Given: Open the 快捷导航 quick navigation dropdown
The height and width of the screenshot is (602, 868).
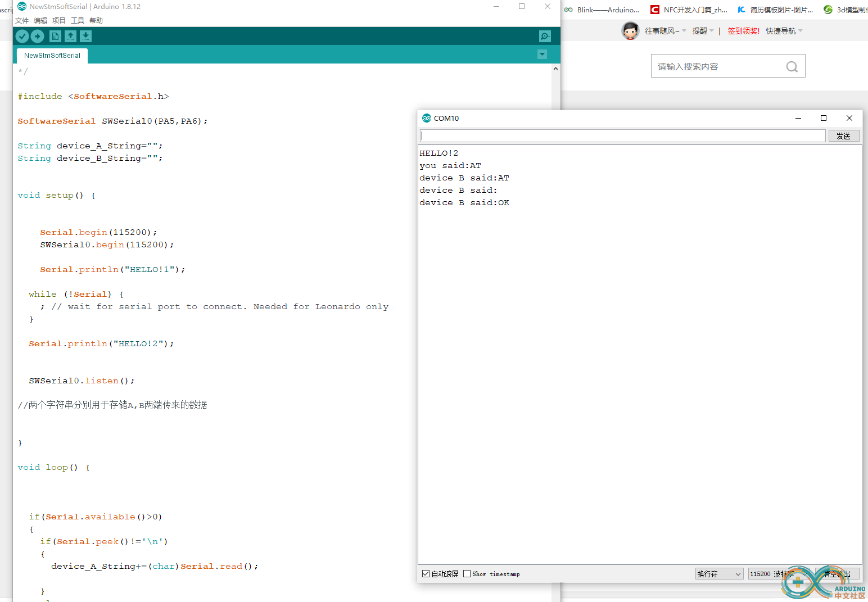Looking at the screenshot, I should pos(784,31).
